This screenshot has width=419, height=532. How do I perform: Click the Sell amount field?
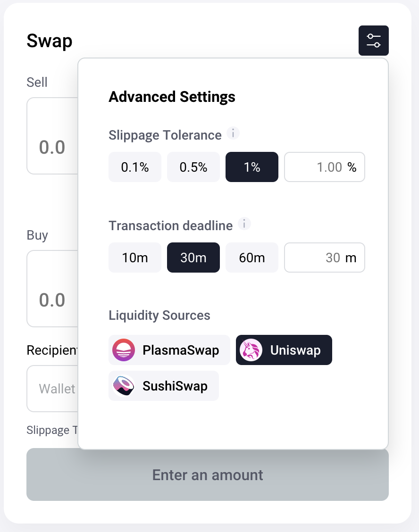(x=52, y=147)
